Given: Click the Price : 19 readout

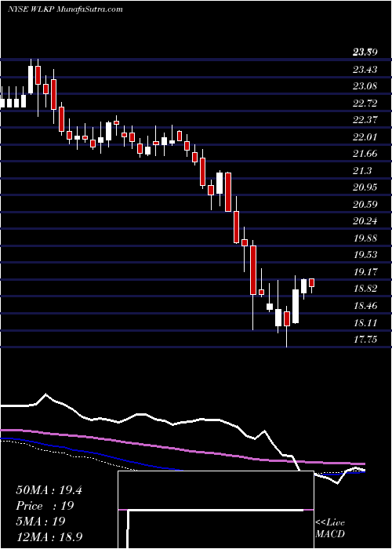Looking at the screenshot, I should [x=45, y=506].
